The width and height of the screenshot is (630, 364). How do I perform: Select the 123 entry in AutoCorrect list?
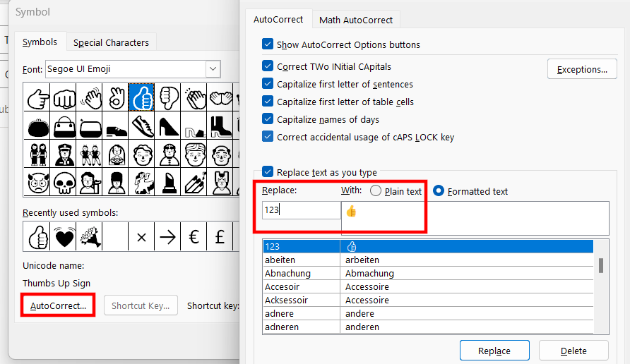(x=428, y=246)
